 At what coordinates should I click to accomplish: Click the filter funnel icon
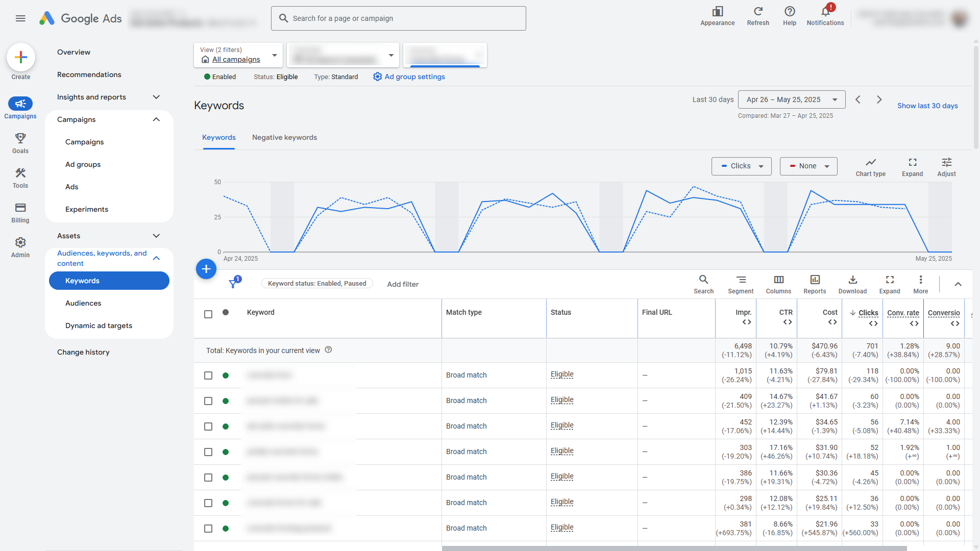tap(233, 284)
